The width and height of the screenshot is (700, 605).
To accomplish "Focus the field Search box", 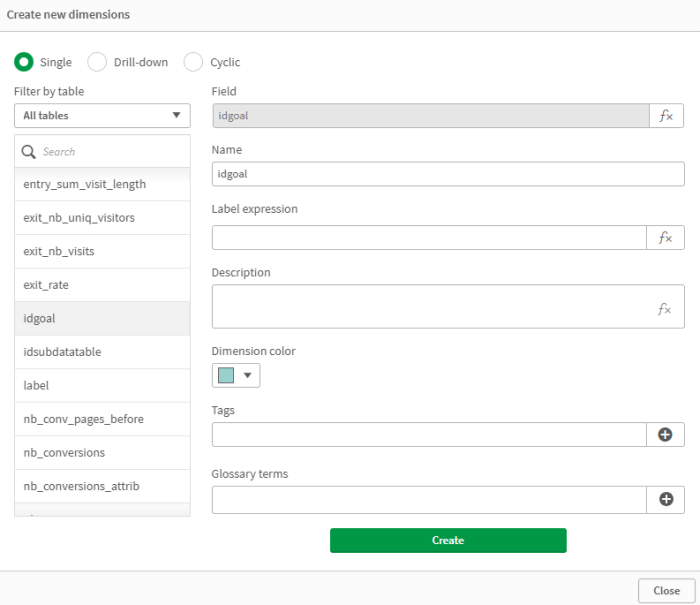I will [102, 152].
